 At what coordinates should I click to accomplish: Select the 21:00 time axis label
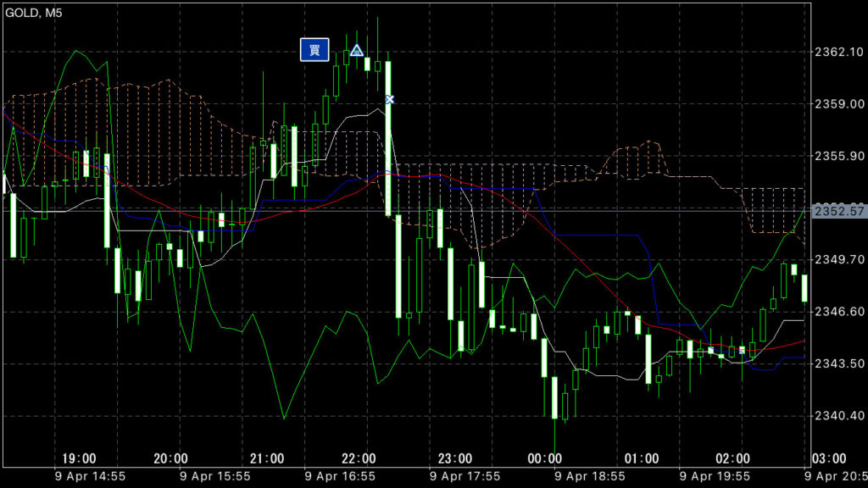pyautogui.click(x=267, y=458)
